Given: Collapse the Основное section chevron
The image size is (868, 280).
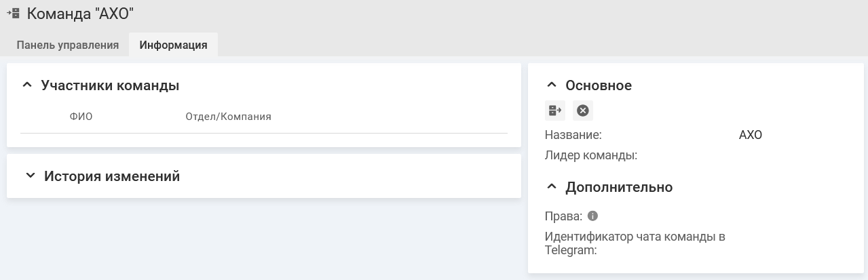Looking at the screenshot, I should coord(552,85).
